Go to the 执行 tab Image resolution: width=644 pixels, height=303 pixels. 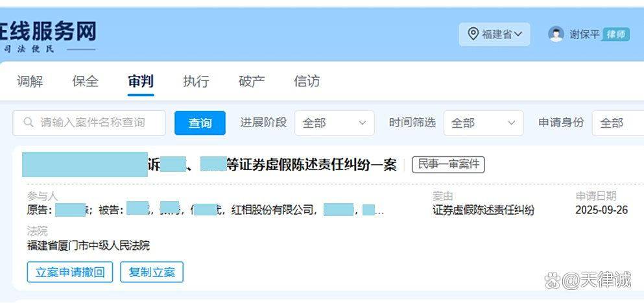196,81
